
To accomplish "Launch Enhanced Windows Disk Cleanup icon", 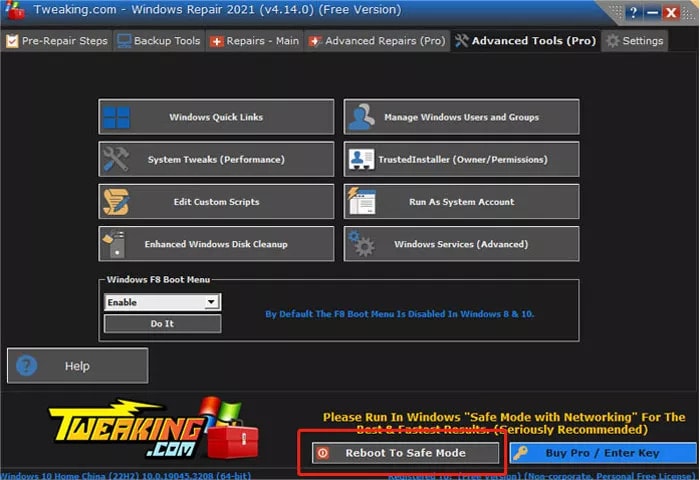I will [114, 244].
